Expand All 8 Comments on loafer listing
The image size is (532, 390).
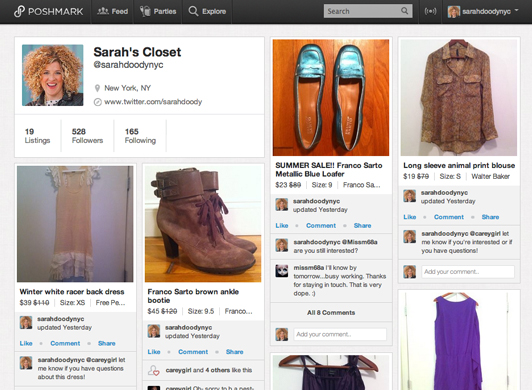coord(331,313)
